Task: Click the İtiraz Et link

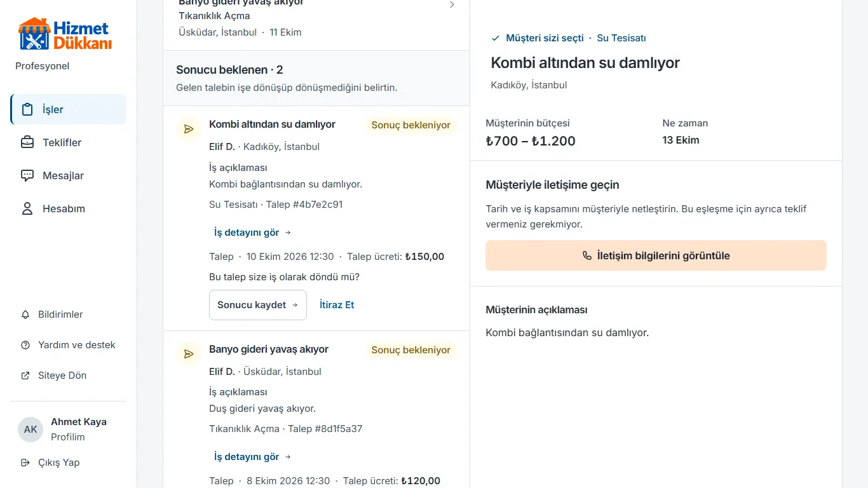Action: 337,305
